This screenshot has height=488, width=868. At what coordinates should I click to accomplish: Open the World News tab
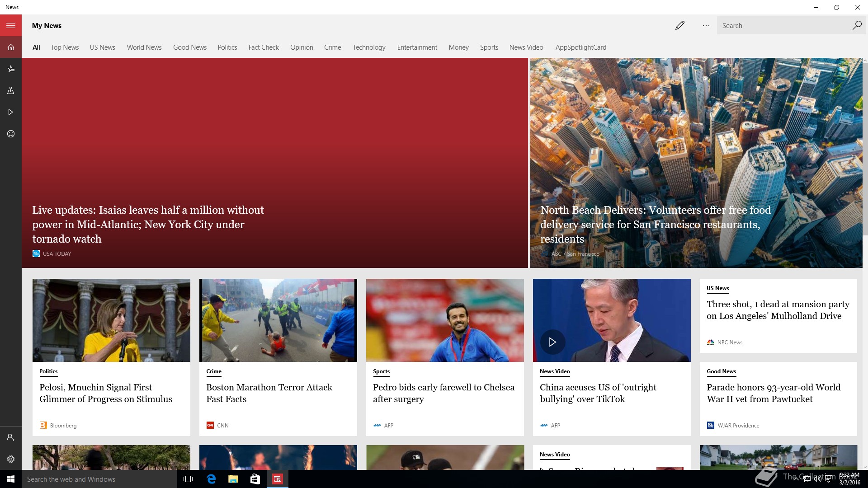[144, 47]
